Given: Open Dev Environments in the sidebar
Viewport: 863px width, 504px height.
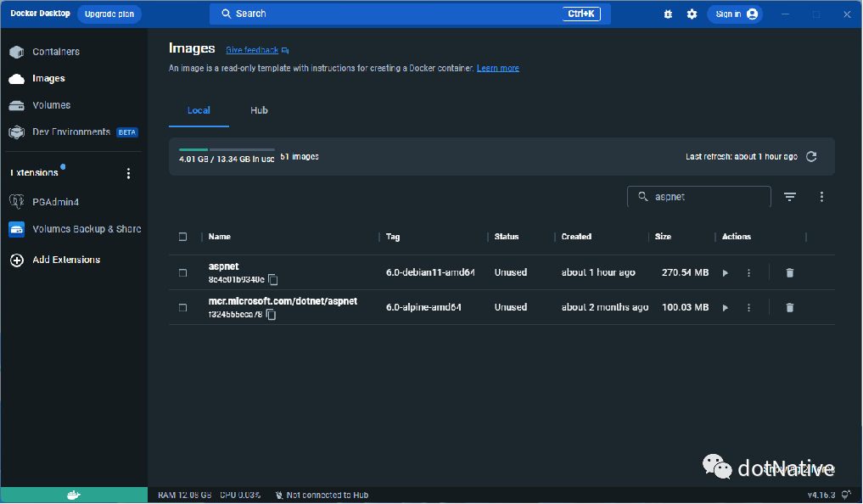Looking at the screenshot, I should click(71, 132).
